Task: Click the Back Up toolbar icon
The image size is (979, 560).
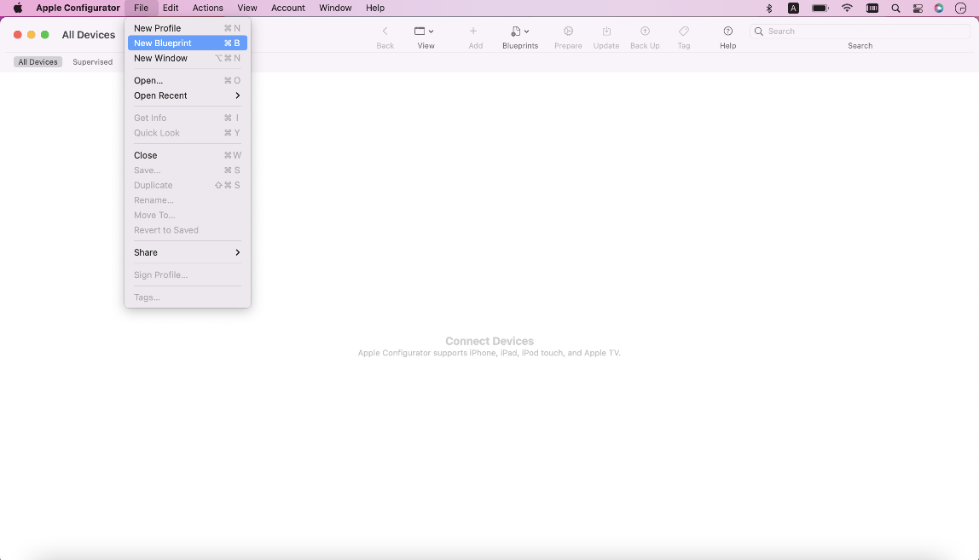Action: (x=645, y=32)
